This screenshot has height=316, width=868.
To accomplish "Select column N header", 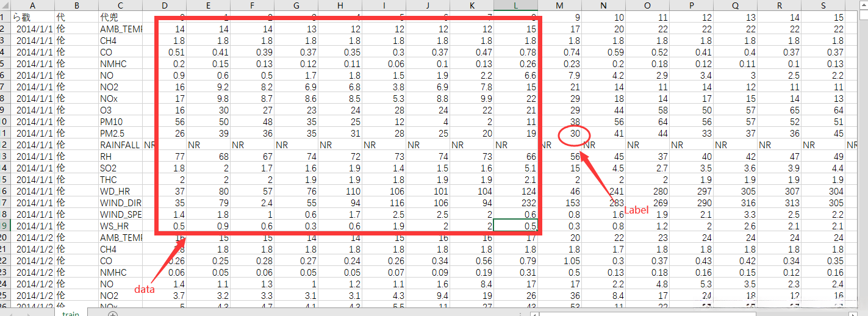I will [x=603, y=5].
